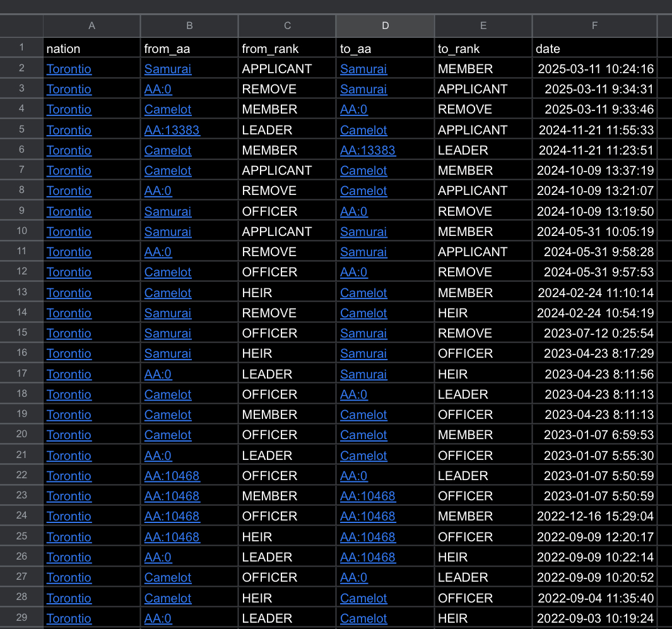This screenshot has width=672, height=629.
Task: Open Camelot from_aa link in row 19
Action: [168, 414]
